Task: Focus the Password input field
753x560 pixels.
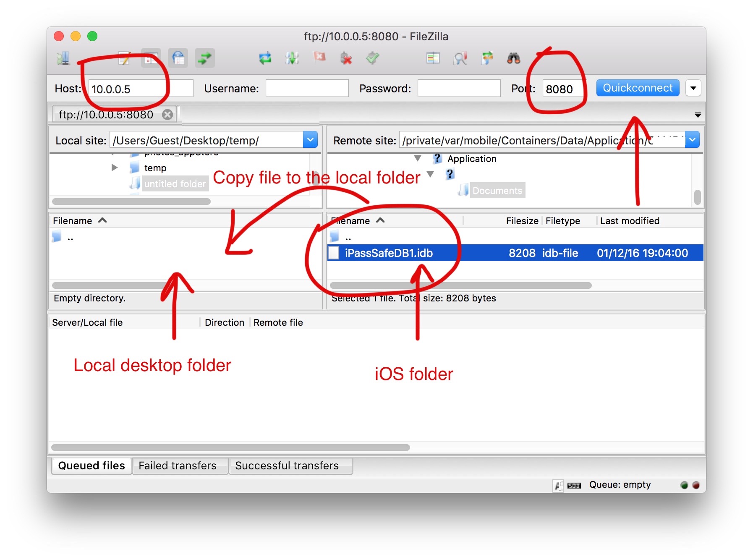Action: (459, 89)
